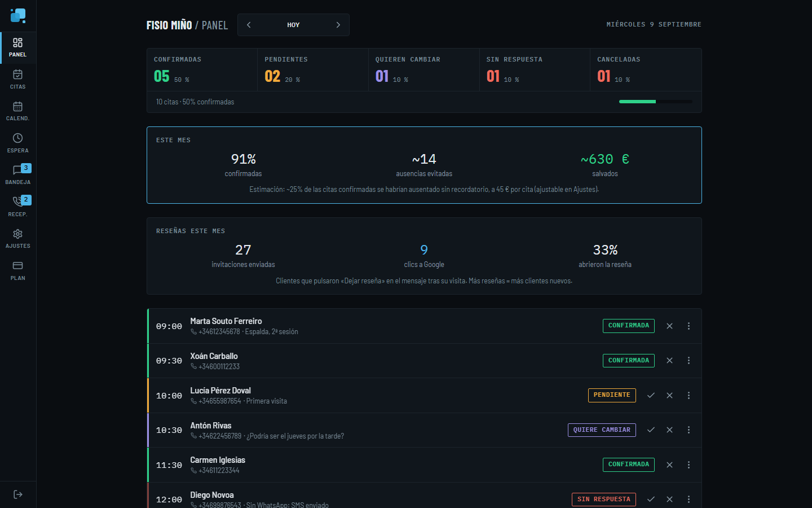
Task: Click the Pendientes stat card
Action: (x=313, y=70)
